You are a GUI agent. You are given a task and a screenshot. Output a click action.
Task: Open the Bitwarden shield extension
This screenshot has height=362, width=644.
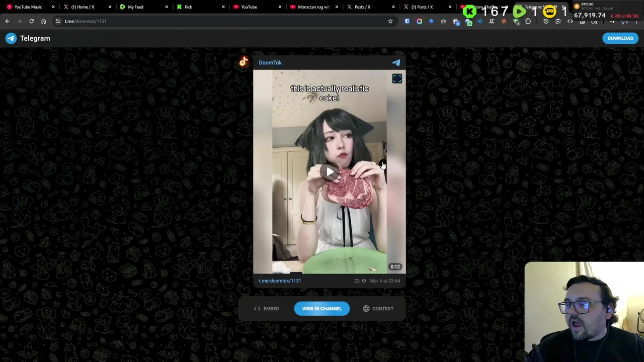pyautogui.click(x=407, y=21)
